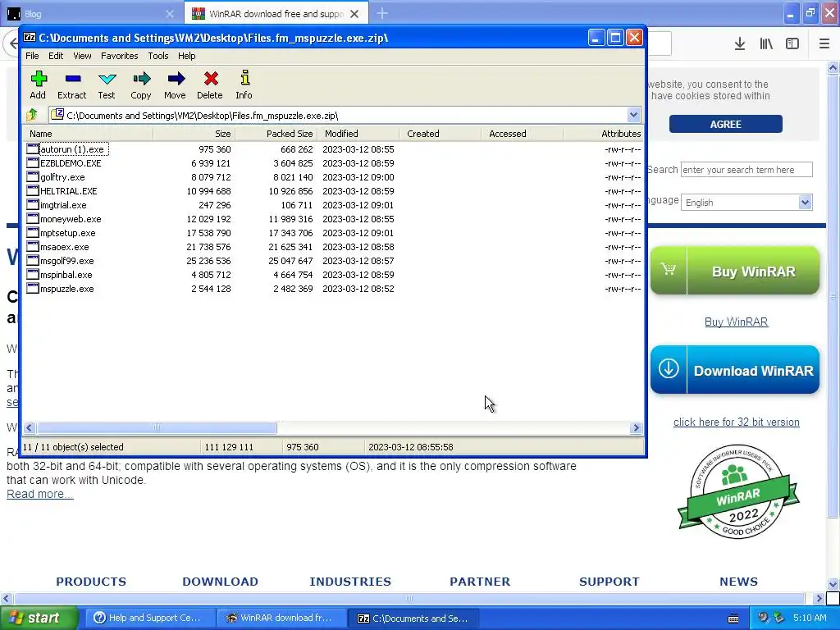The image size is (840, 630).
Task: Follow the Read more link
Action: pos(39,494)
